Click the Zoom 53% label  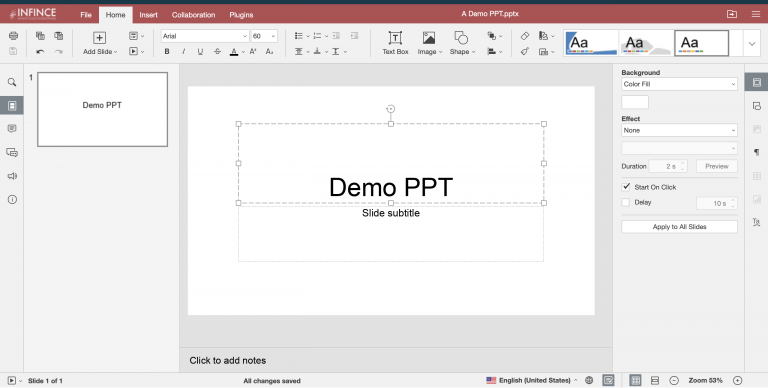(705, 380)
